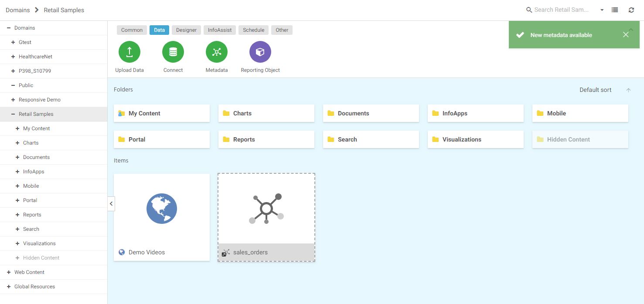This screenshot has width=644, height=304.
Task: Click small icon beside sales_orders label
Action: pyautogui.click(x=226, y=253)
